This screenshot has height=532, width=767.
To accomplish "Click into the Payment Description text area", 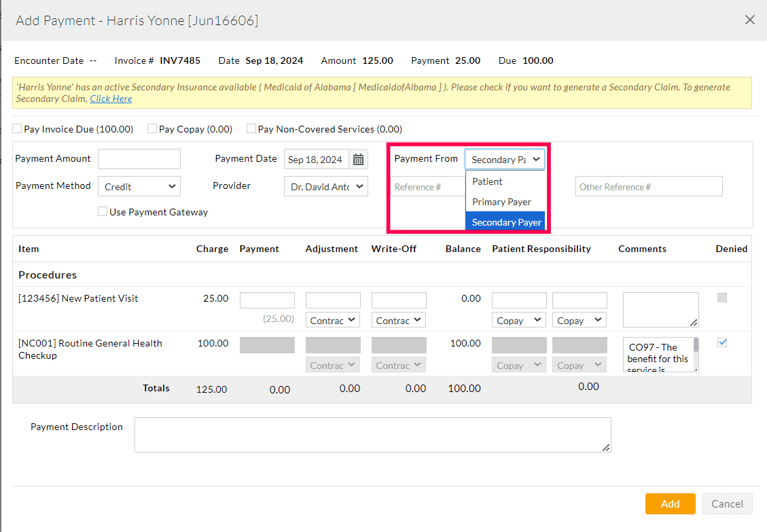I will tap(372, 435).
